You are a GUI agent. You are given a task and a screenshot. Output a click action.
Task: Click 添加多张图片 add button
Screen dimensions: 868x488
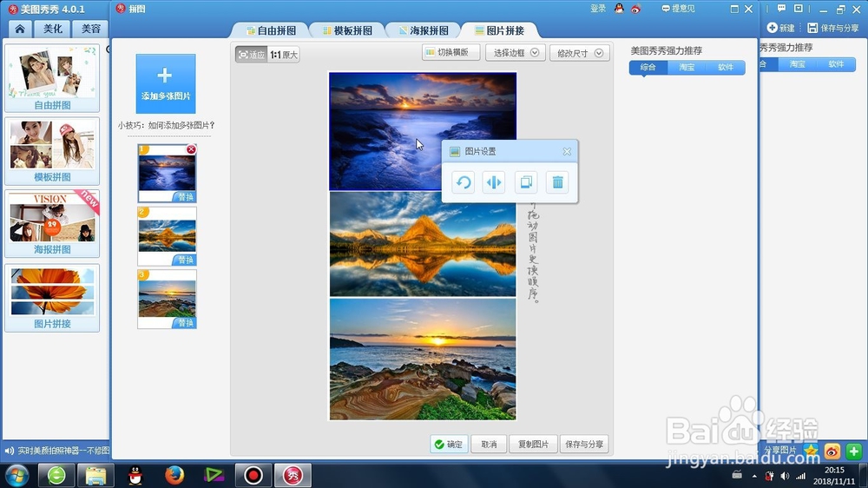click(x=166, y=83)
